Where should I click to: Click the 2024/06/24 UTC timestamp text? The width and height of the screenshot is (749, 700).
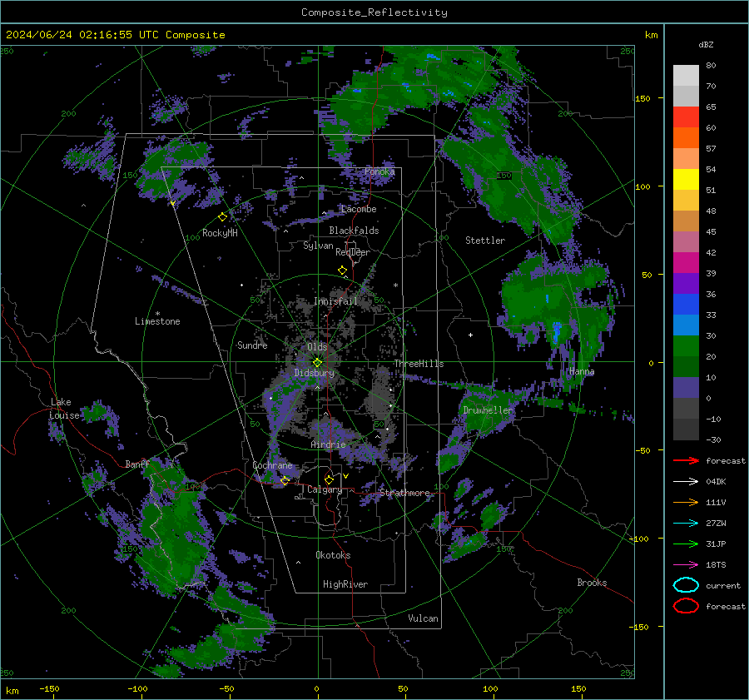115,35
